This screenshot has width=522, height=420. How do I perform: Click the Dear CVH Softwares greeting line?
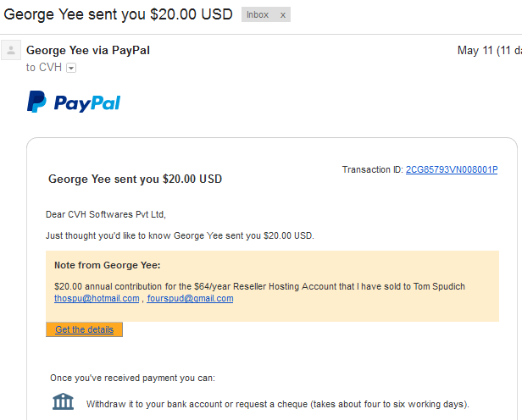pos(106,214)
